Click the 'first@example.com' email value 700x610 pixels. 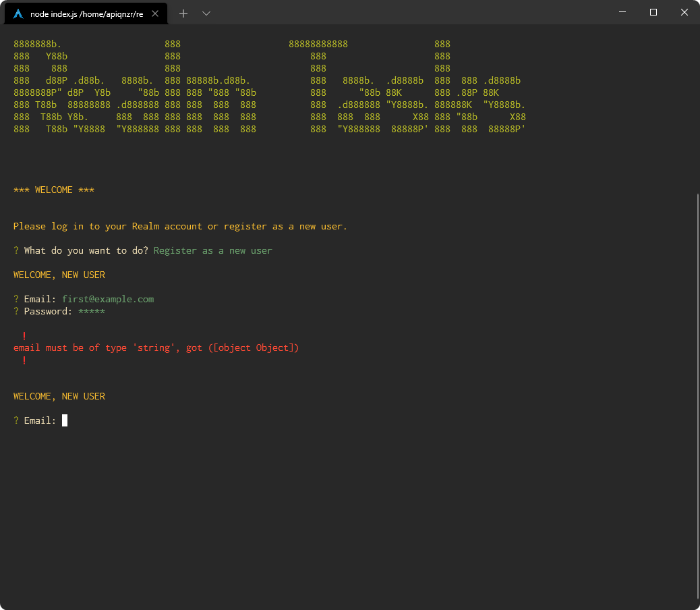coord(108,299)
